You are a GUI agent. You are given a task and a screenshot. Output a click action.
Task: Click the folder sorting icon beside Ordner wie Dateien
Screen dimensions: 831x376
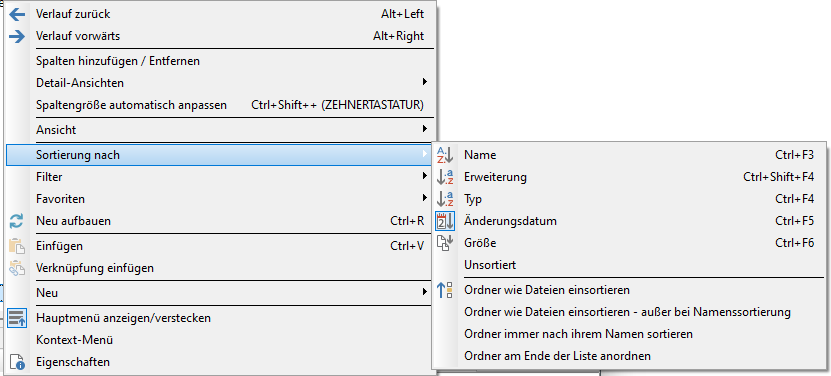point(445,290)
